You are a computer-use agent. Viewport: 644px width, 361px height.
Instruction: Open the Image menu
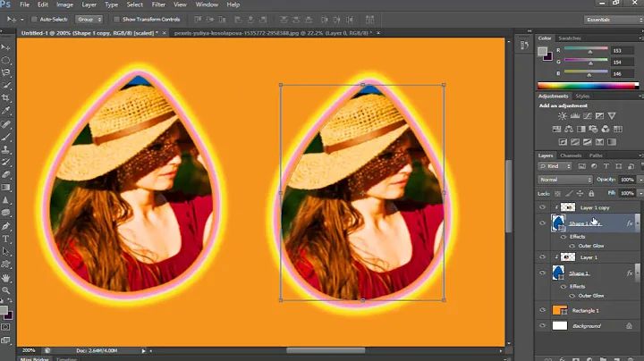[64, 4]
